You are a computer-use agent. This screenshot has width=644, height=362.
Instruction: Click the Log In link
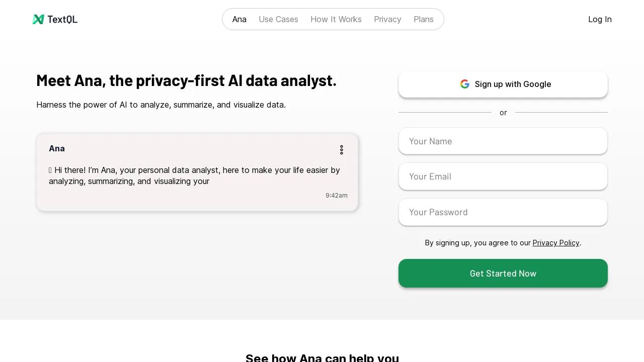tap(600, 19)
